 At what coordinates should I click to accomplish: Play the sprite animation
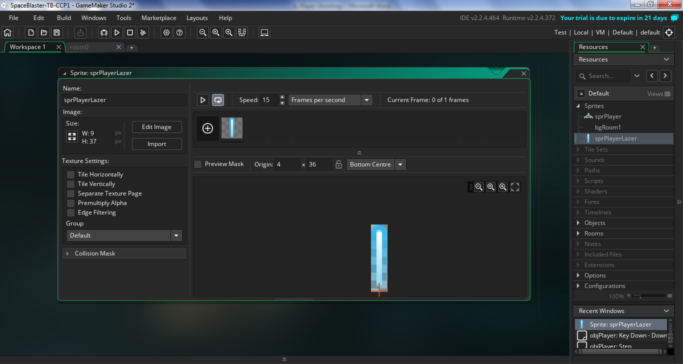tap(203, 100)
